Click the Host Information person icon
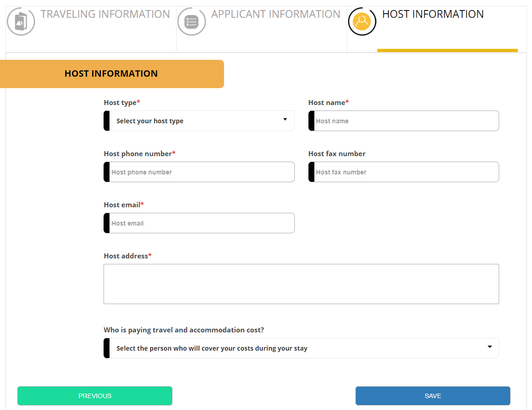This screenshot has height=410, width=532. [x=362, y=21]
